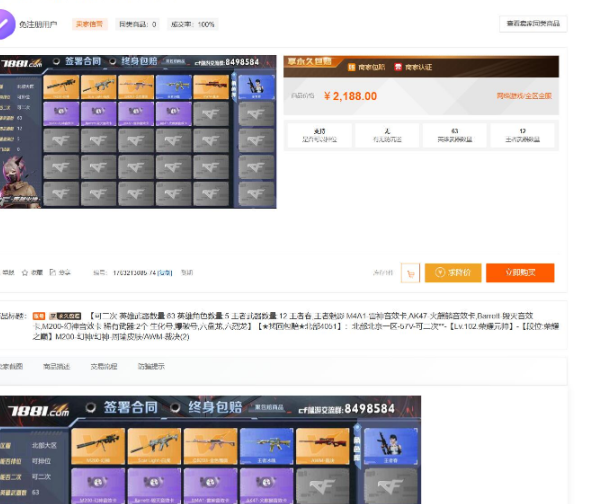Switch to the 防骗提示 tab
The width and height of the screenshot is (608, 504).
tap(151, 366)
